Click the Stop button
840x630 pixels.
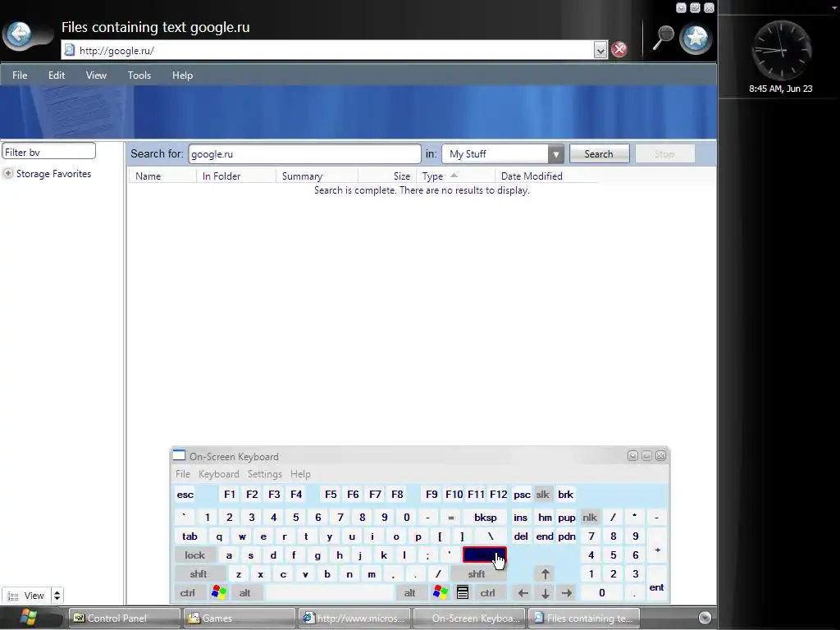click(x=664, y=154)
